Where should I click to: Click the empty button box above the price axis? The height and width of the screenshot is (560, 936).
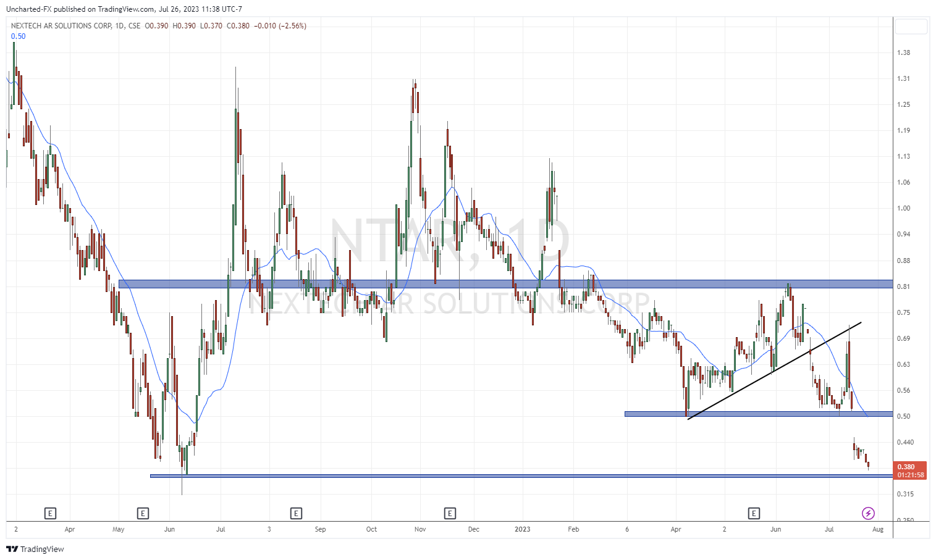pos(911,27)
